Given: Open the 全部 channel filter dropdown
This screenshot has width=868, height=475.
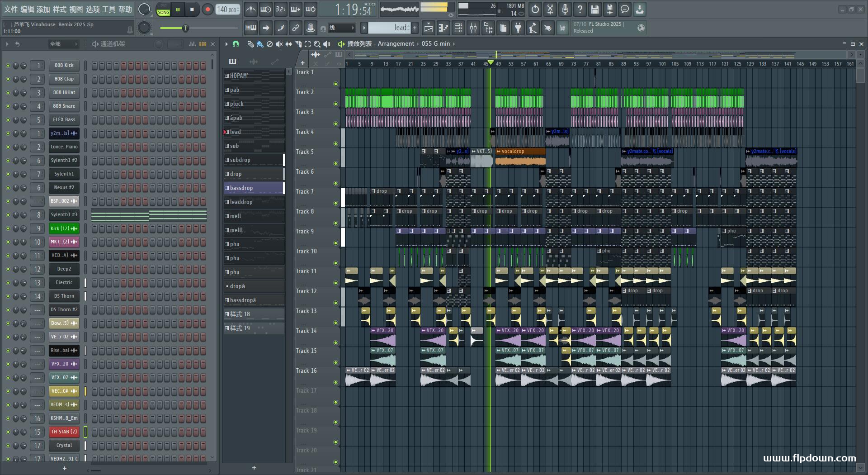Looking at the screenshot, I should pyautogui.click(x=63, y=44).
